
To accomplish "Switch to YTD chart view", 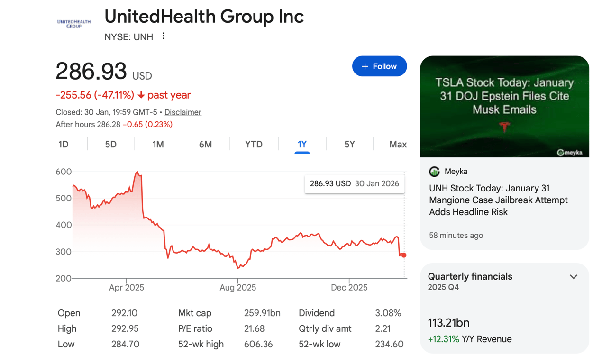I will tap(254, 145).
